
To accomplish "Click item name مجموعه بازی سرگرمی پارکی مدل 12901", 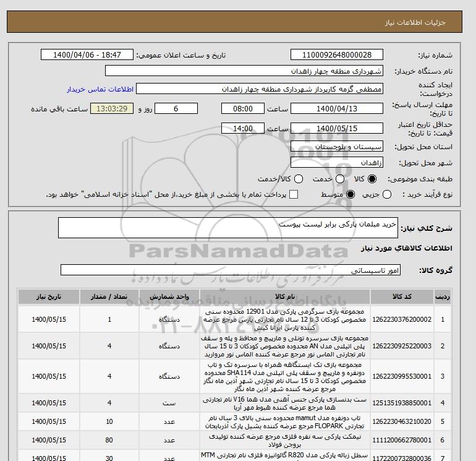I will click(285, 319).
